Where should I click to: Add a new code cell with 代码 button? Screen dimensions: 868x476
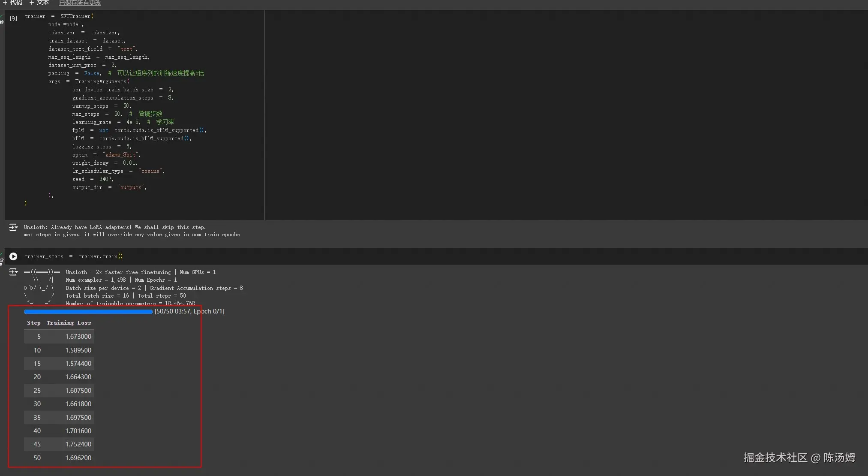pos(16,3)
